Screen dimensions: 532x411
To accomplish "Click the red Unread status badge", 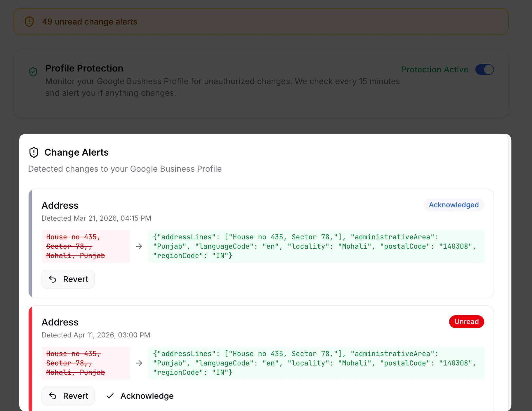I will 466,322.
